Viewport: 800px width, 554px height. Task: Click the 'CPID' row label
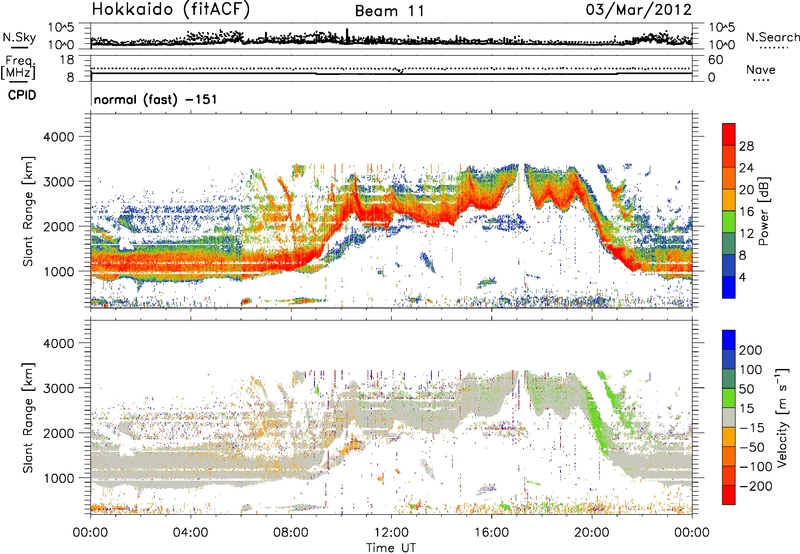(x=22, y=95)
